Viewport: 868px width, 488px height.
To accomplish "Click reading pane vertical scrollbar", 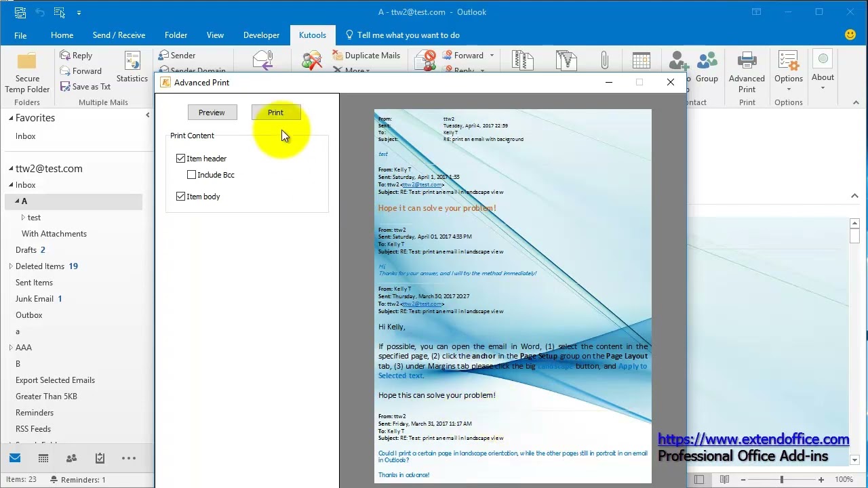I will coord(854,342).
